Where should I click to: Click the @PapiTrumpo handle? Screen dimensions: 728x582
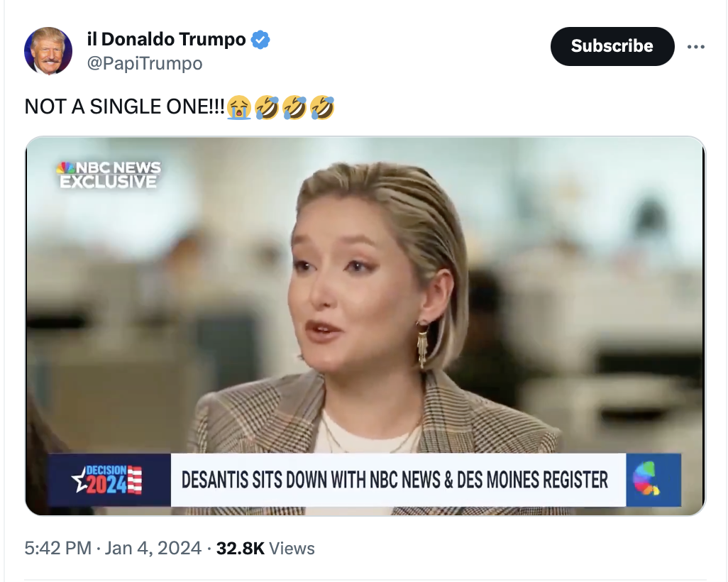point(145,64)
